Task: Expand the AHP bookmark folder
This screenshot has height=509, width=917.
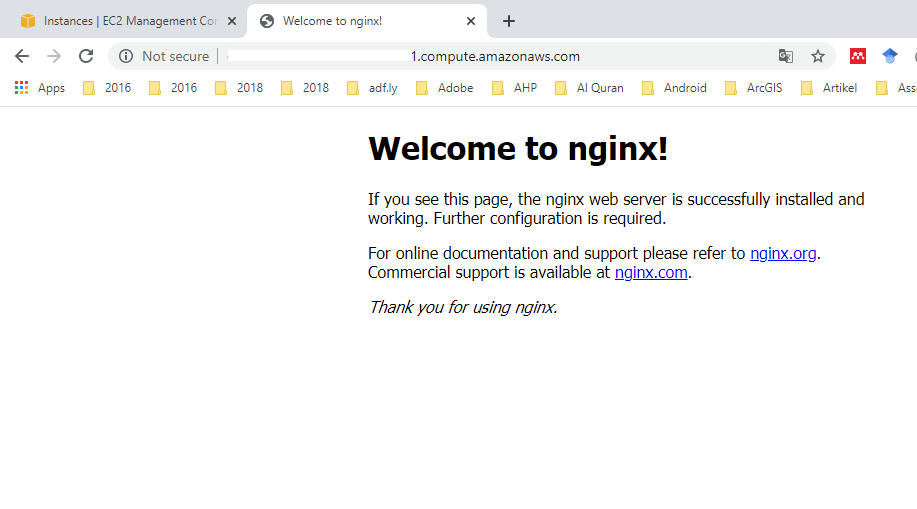Action: (x=515, y=88)
